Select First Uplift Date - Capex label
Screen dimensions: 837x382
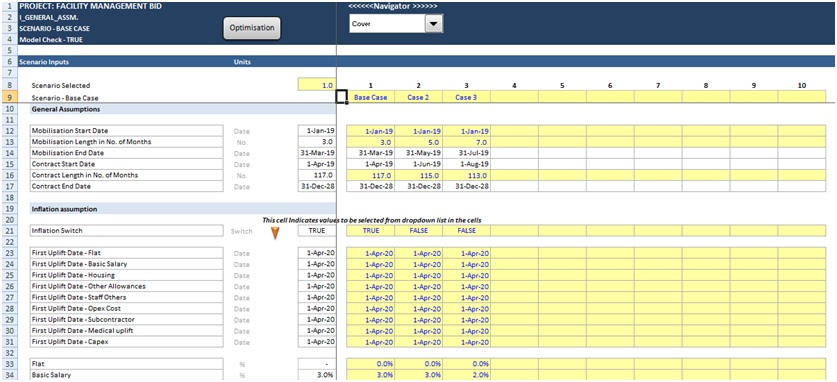(x=127, y=342)
